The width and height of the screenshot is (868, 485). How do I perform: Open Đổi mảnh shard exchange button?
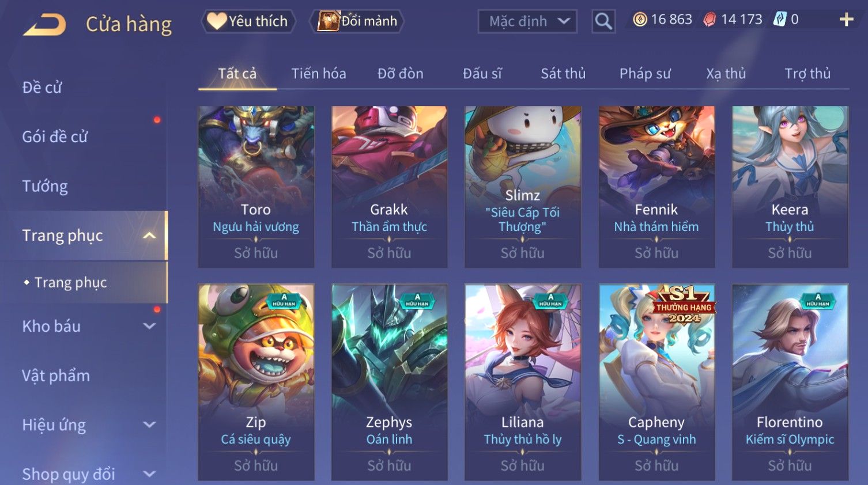coord(357,21)
